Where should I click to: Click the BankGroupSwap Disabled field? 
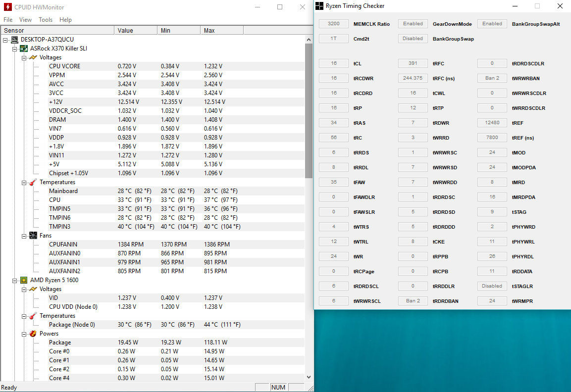pyautogui.click(x=413, y=39)
